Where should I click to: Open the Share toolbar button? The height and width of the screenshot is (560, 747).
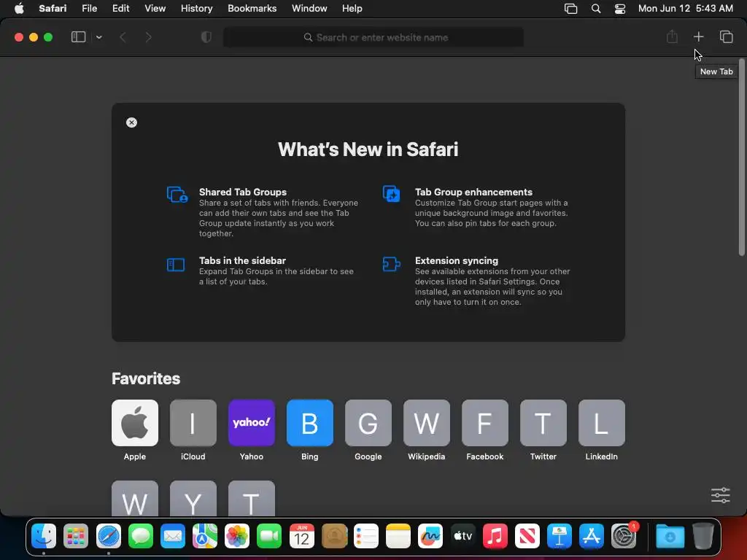point(672,36)
